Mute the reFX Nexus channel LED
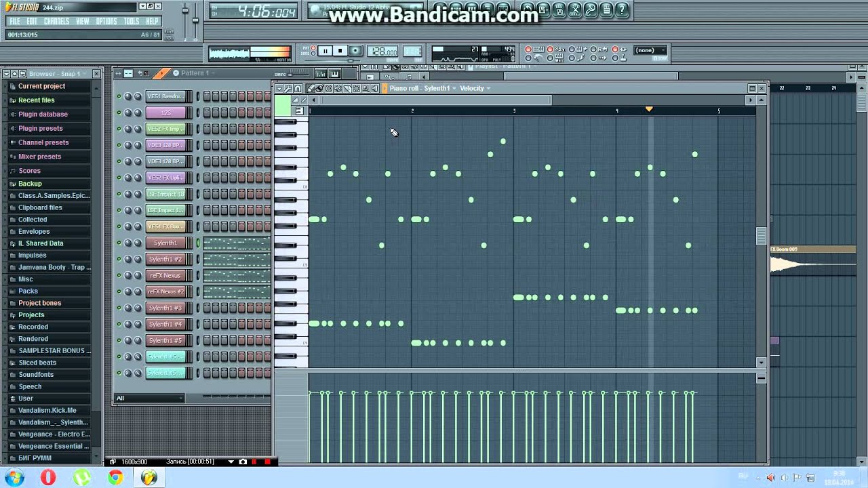The width and height of the screenshot is (868, 488). click(119, 275)
